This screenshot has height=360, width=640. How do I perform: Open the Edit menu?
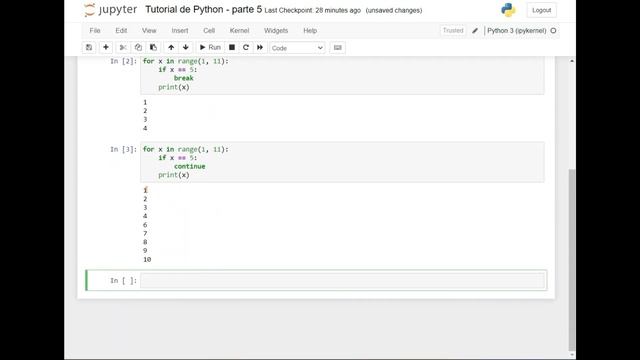[x=121, y=31]
